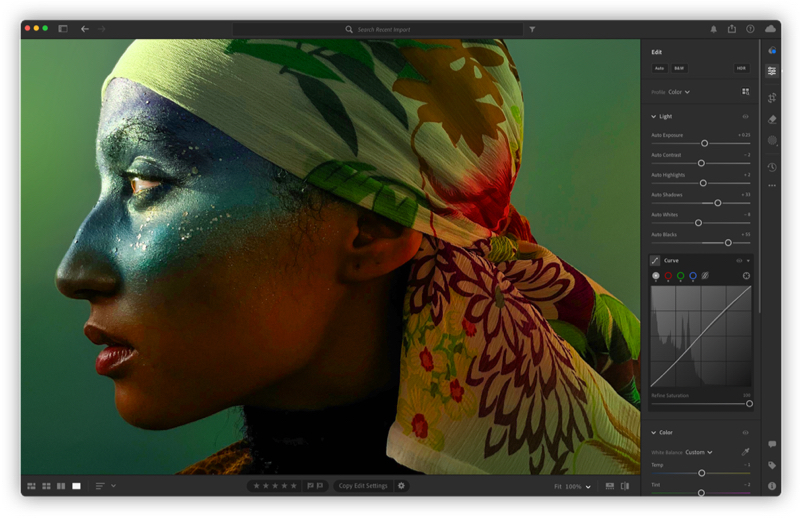The width and height of the screenshot is (801, 518).
Task: Click the tone curve graph
Action: tap(701, 336)
